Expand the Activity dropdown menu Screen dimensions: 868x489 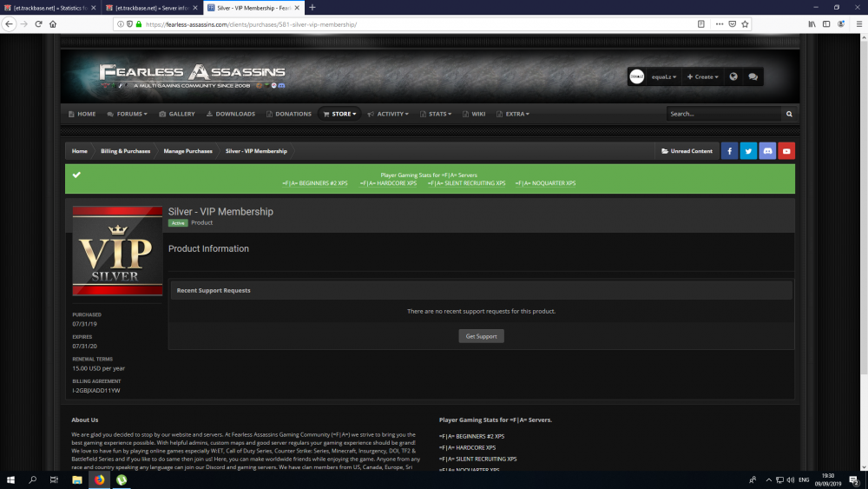(387, 114)
